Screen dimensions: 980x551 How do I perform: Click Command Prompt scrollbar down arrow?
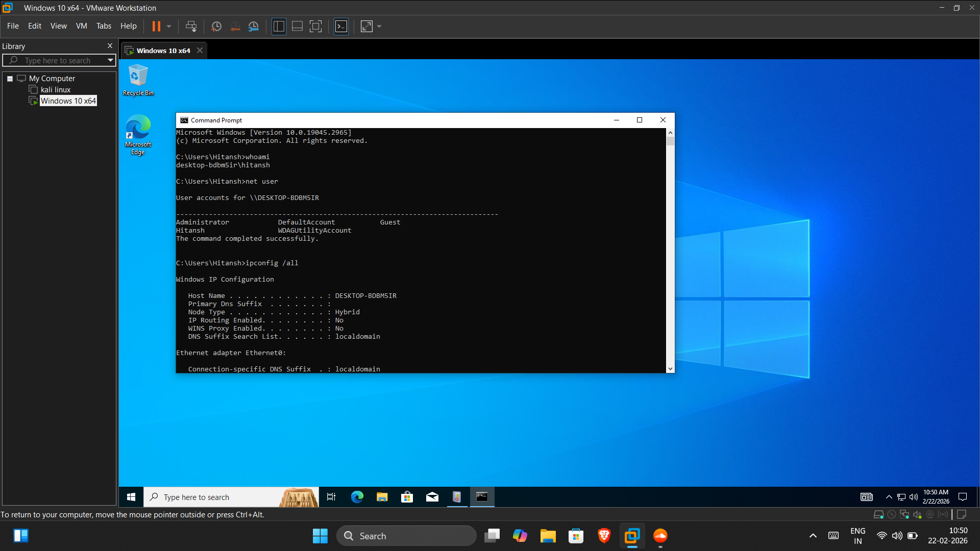click(670, 369)
